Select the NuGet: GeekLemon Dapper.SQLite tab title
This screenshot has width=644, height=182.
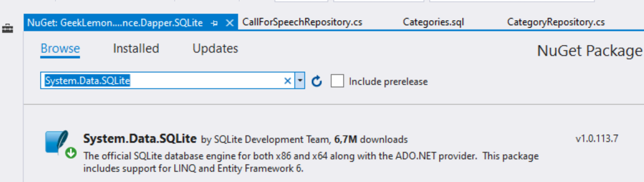pyautogui.click(x=115, y=23)
